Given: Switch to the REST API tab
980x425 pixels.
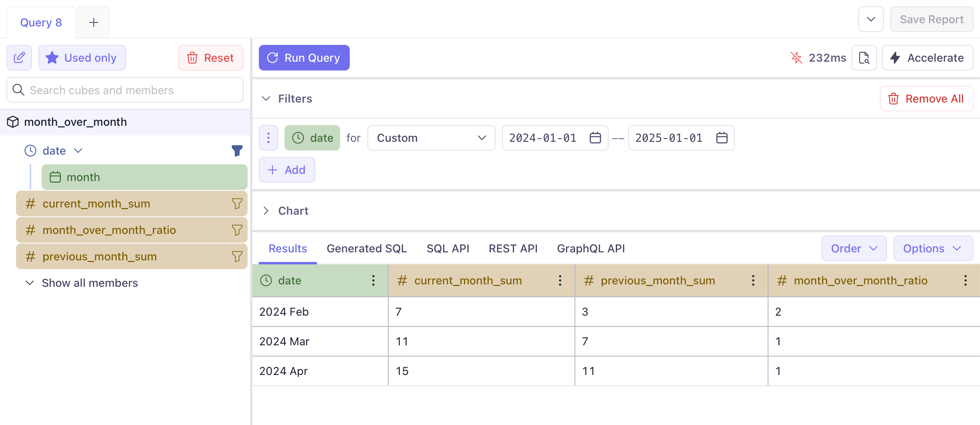Looking at the screenshot, I should (x=513, y=249).
